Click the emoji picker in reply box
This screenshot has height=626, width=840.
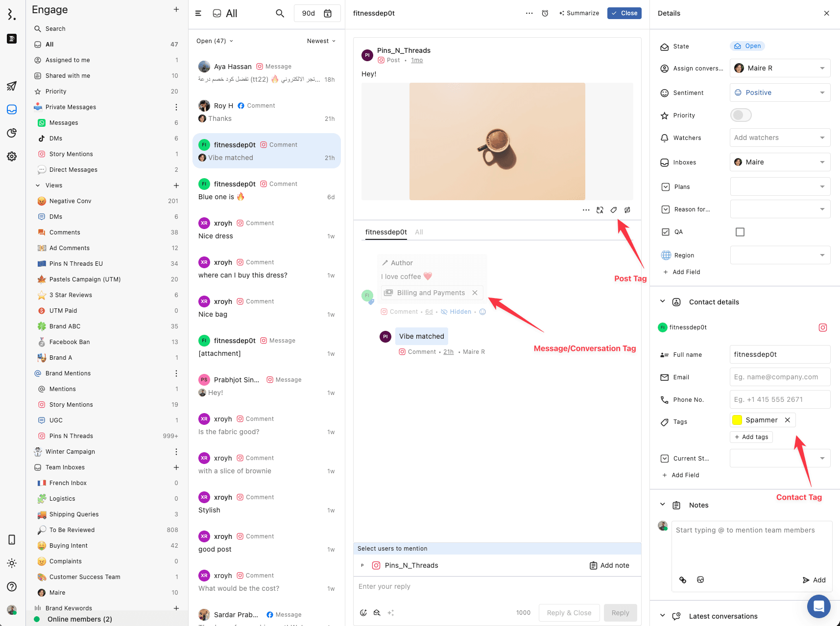363,613
